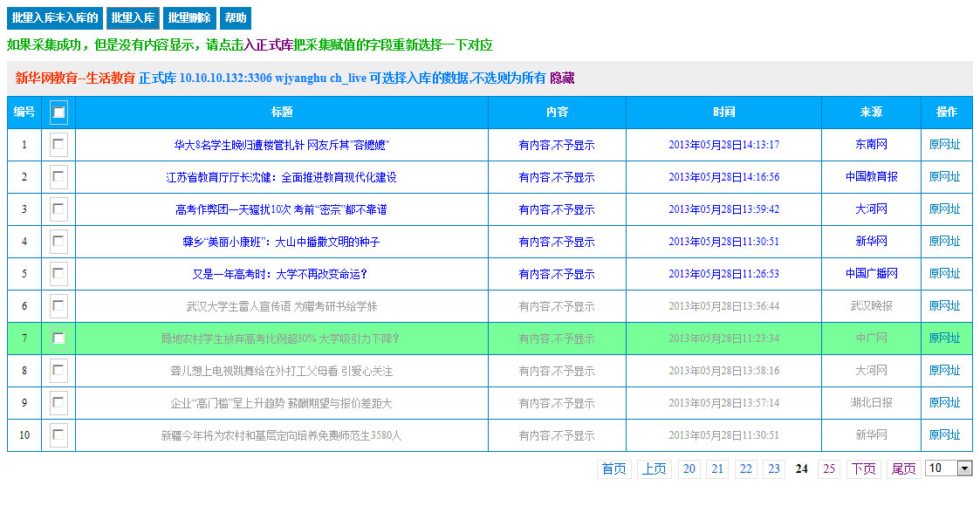Open 原网址 link for row 9
Screen dimensions: 980x506
click(x=944, y=403)
